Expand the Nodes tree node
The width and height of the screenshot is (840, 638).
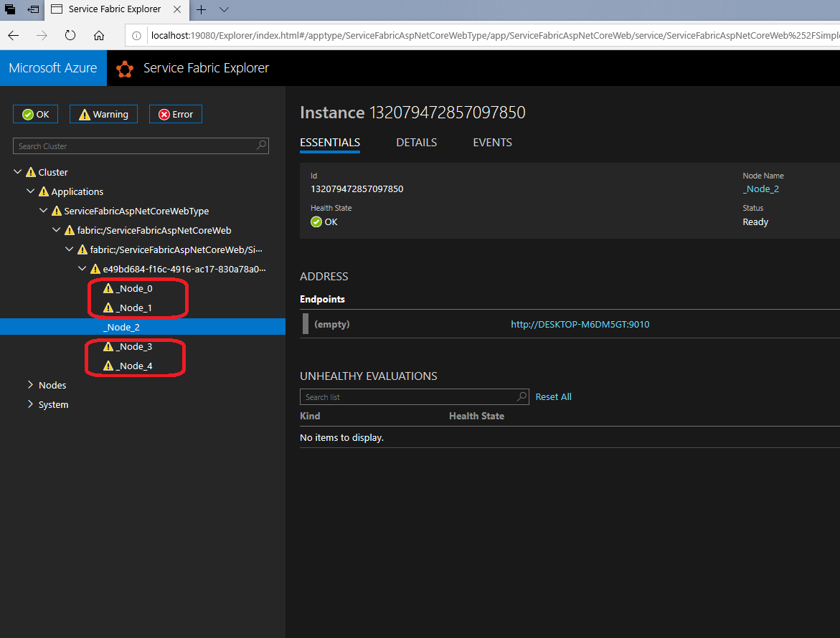pyautogui.click(x=31, y=385)
